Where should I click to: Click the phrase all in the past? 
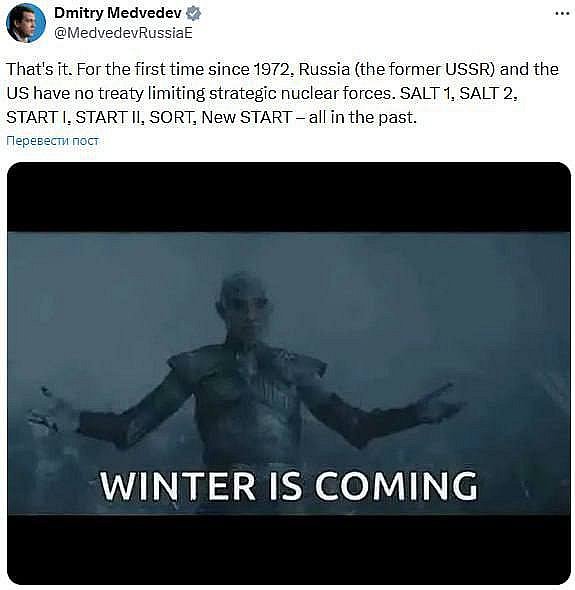pos(363,117)
